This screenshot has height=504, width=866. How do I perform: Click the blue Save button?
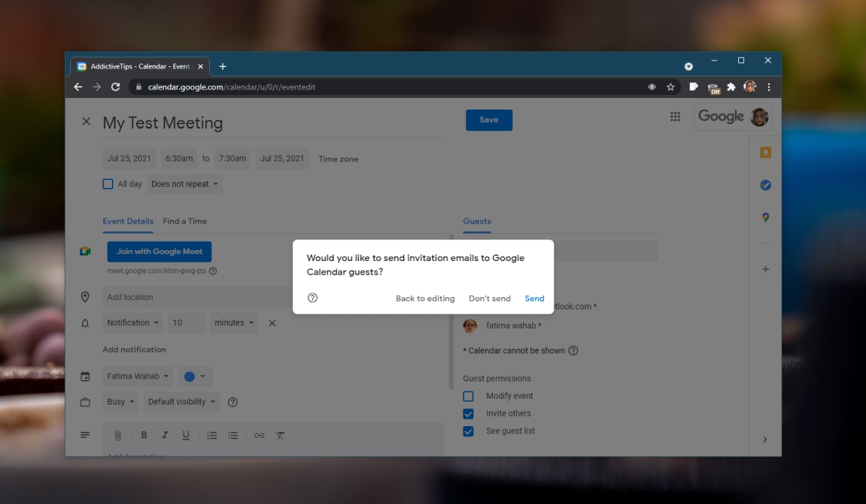point(489,120)
